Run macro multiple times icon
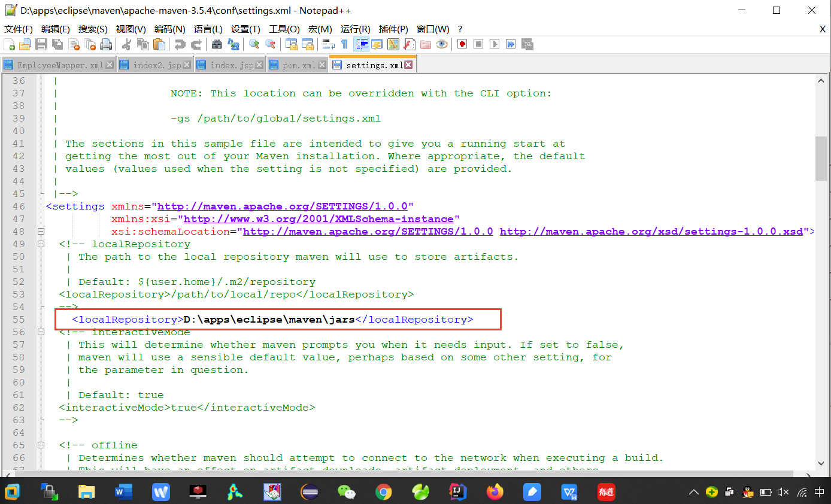Screen dimensions: 831x504 [510, 44]
